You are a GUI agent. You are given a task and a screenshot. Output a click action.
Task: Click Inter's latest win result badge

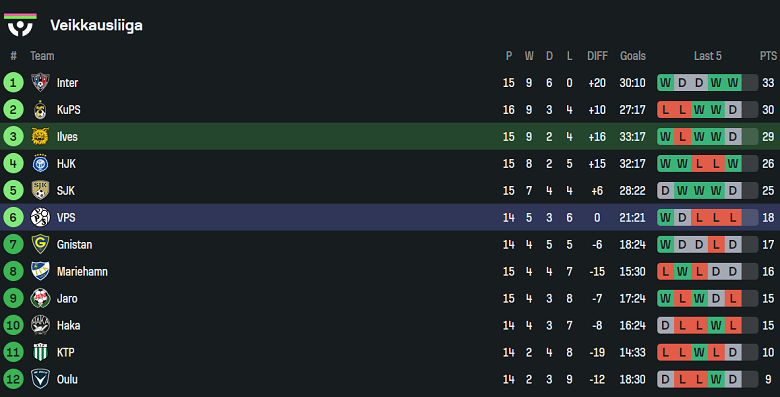[x=733, y=83]
